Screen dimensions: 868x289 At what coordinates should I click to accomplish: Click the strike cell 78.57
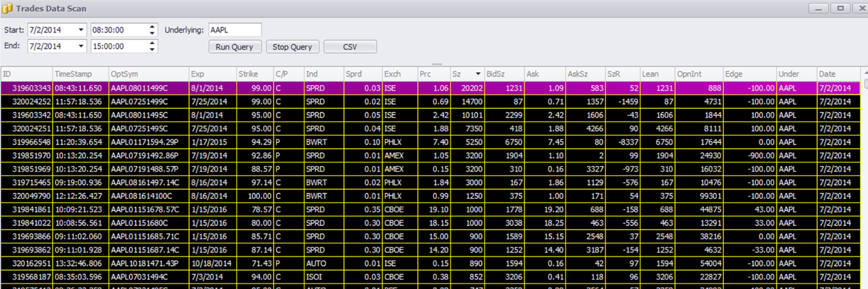(255, 209)
